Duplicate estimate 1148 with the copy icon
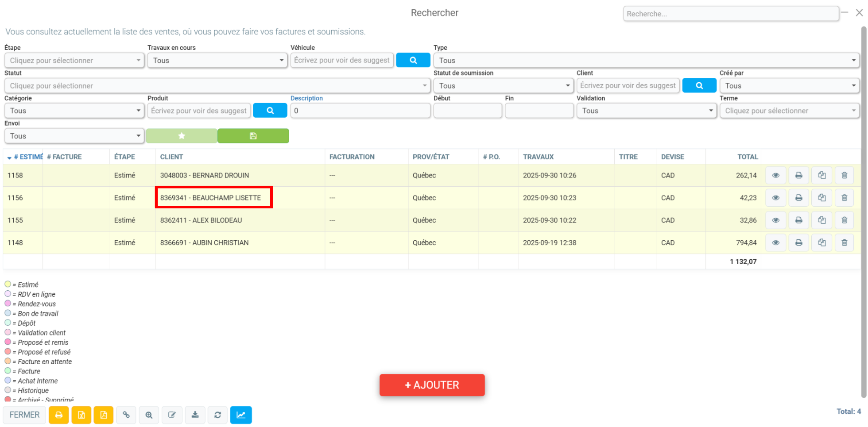Screen dimensions: 868x427 pos(821,242)
